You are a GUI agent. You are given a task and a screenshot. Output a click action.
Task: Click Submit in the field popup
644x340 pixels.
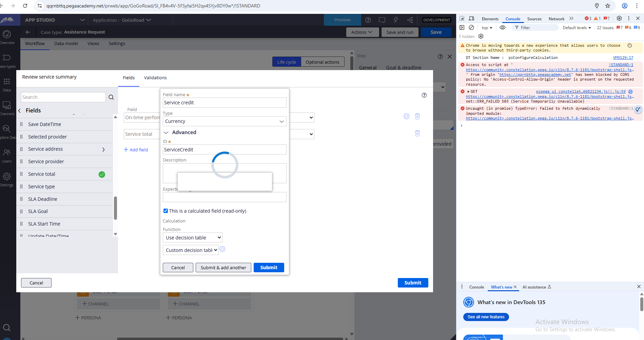(x=269, y=268)
